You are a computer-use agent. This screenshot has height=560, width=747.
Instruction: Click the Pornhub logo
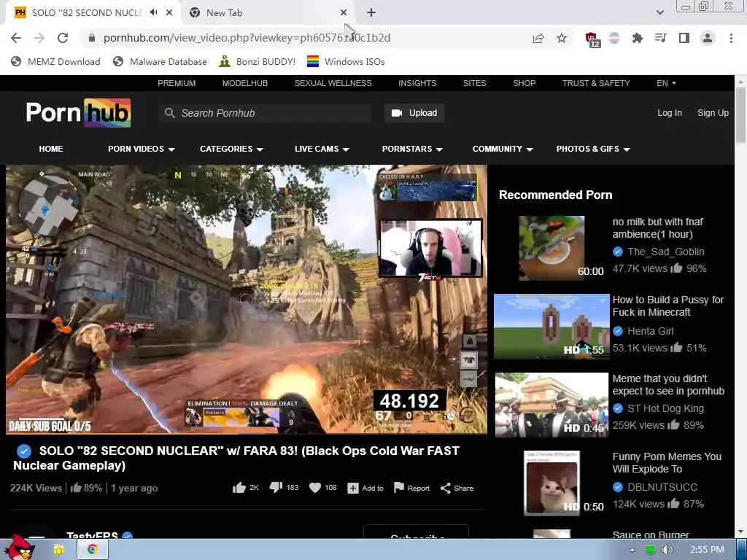[x=78, y=113]
